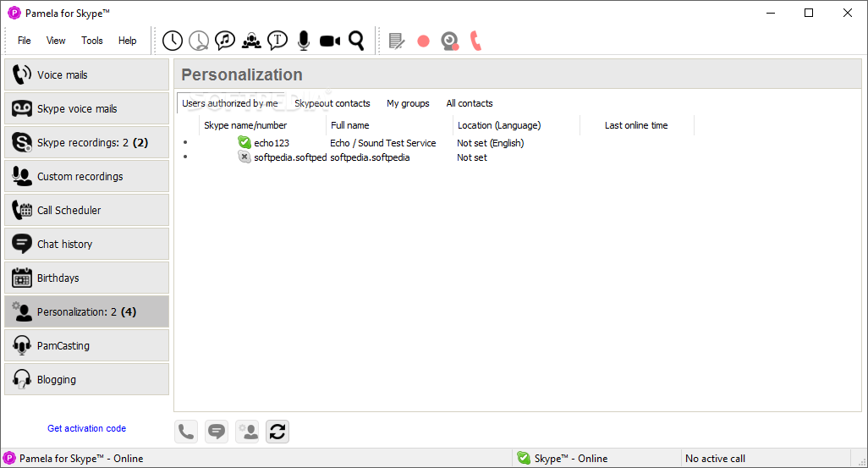Click Get activation code link
Screen dimensions: 868x468
click(x=86, y=428)
